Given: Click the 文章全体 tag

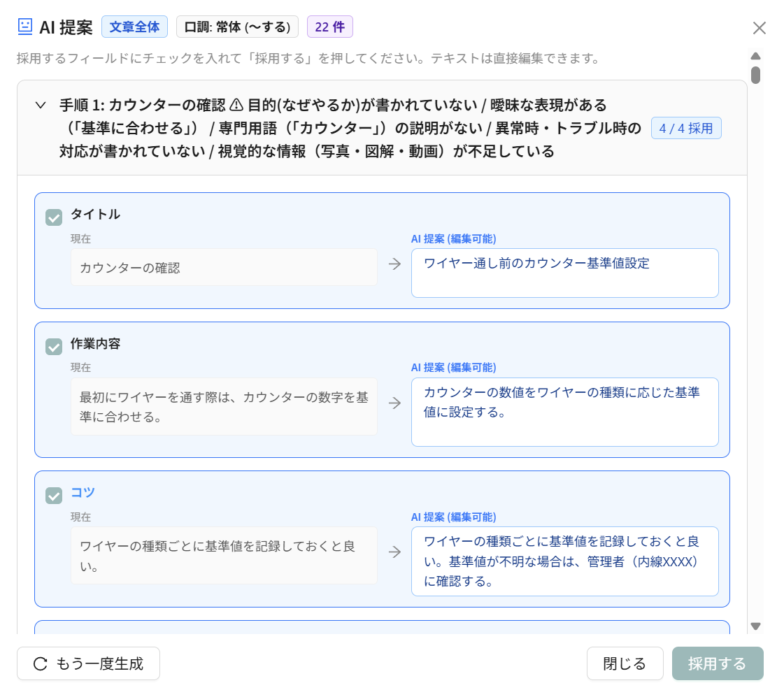Looking at the screenshot, I should tap(134, 27).
